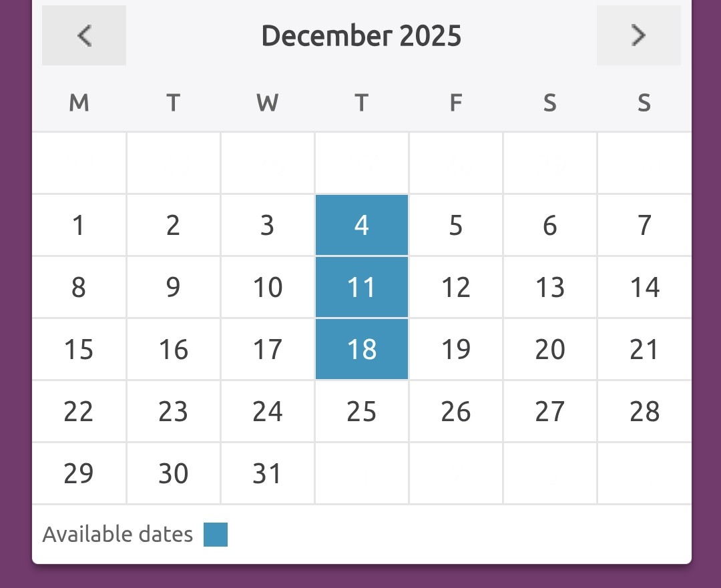721x588 pixels.
Task: Click on December 9
Action: (173, 288)
